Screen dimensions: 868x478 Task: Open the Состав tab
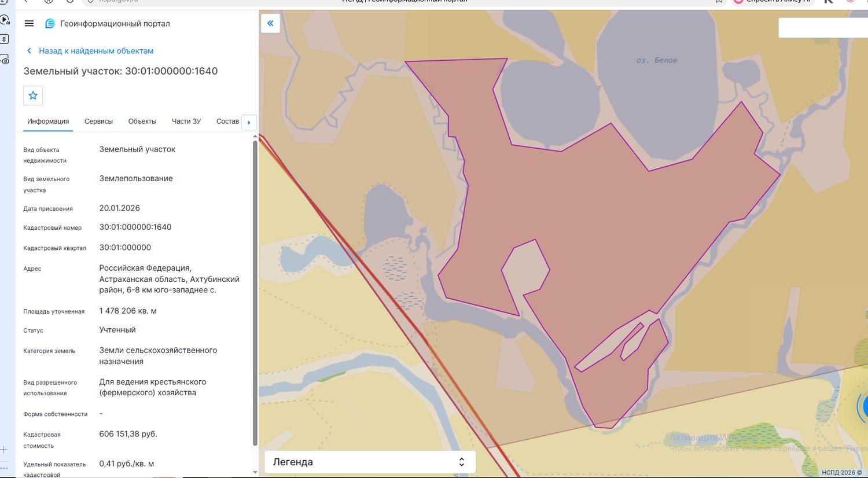(x=227, y=122)
